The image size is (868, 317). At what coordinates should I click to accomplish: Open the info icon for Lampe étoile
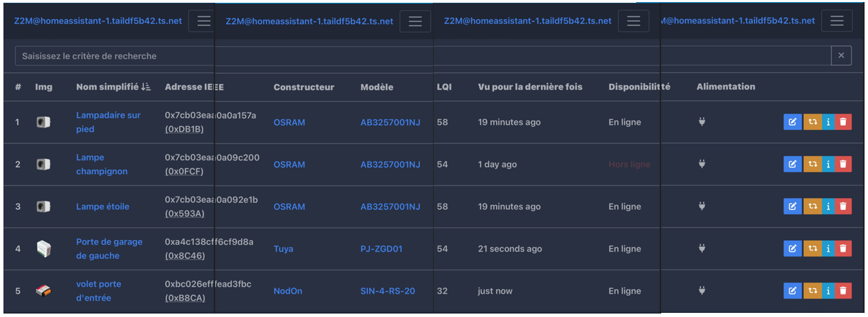(x=828, y=206)
